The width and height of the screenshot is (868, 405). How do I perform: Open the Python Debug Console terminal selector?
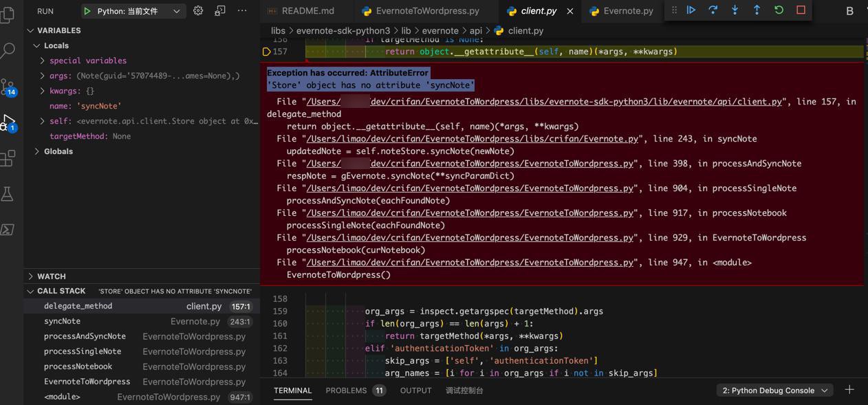click(x=774, y=391)
